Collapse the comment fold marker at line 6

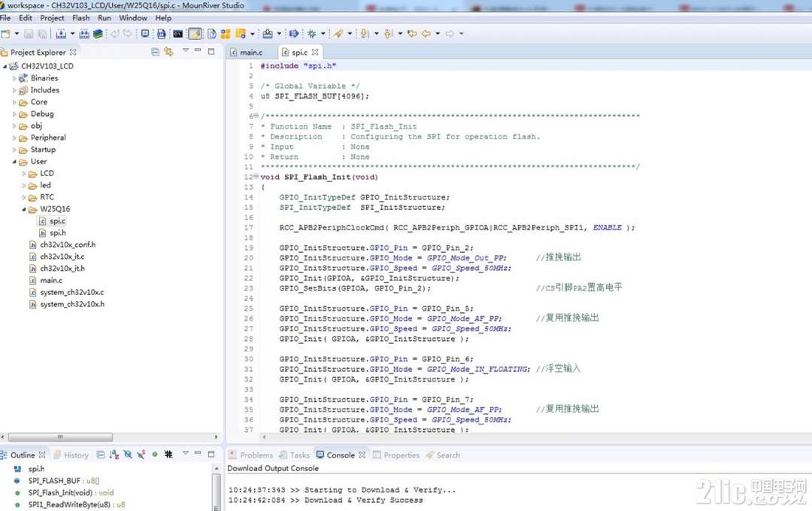tap(256, 116)
